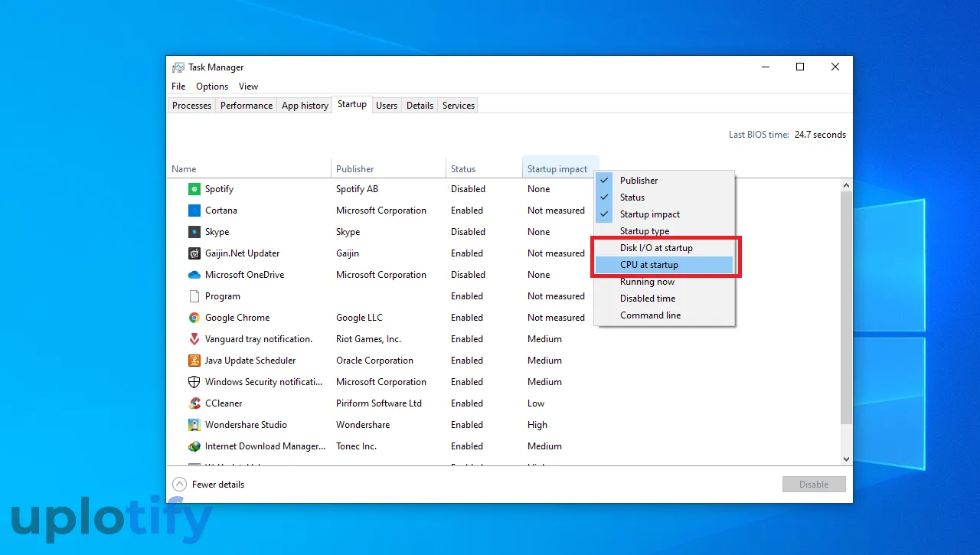Click the scrollbar down arrow
Image resolution: width=980 pixels, height=555 pixels.
click(x=846, y=459)
